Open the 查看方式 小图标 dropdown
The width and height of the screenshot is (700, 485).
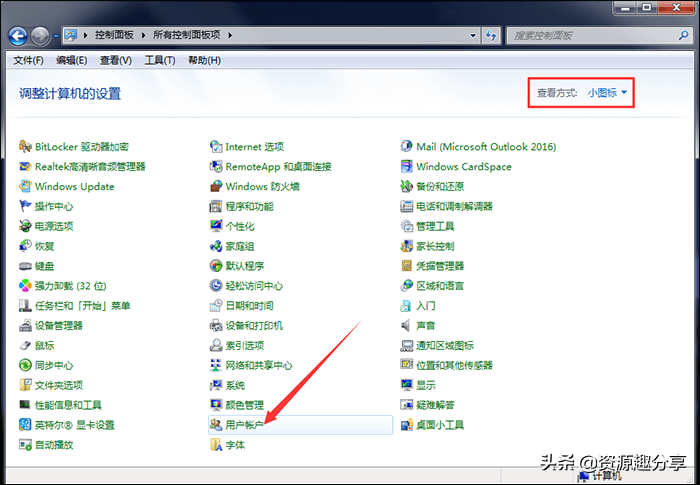coord(607,93)
